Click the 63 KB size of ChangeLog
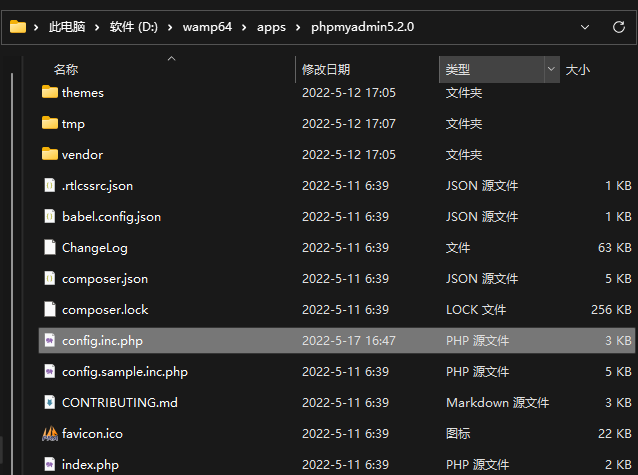The width and height of the screenshot is (638, 475). (615, 248)
